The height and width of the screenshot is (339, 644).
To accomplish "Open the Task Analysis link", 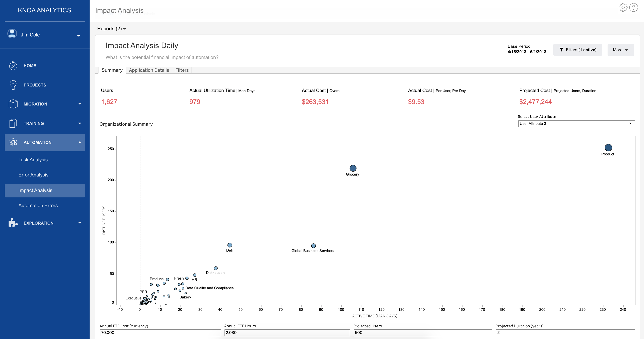I will coord(33,160).
